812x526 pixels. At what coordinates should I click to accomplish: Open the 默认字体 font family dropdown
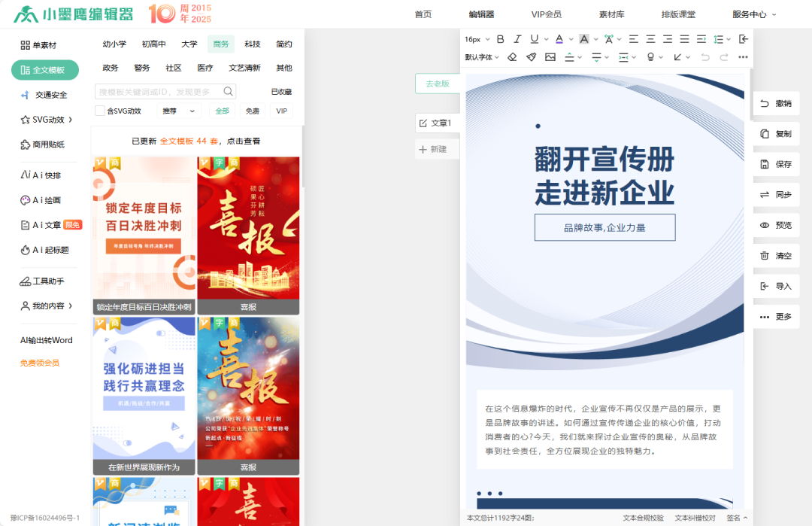point(477,56)
